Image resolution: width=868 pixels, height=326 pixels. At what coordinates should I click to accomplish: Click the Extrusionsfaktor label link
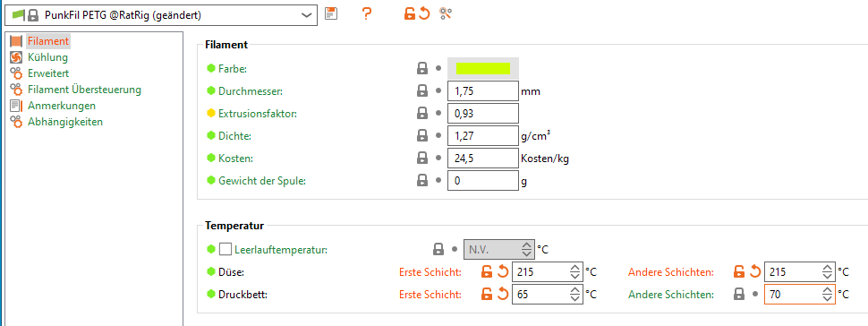[x=258, y=114]
